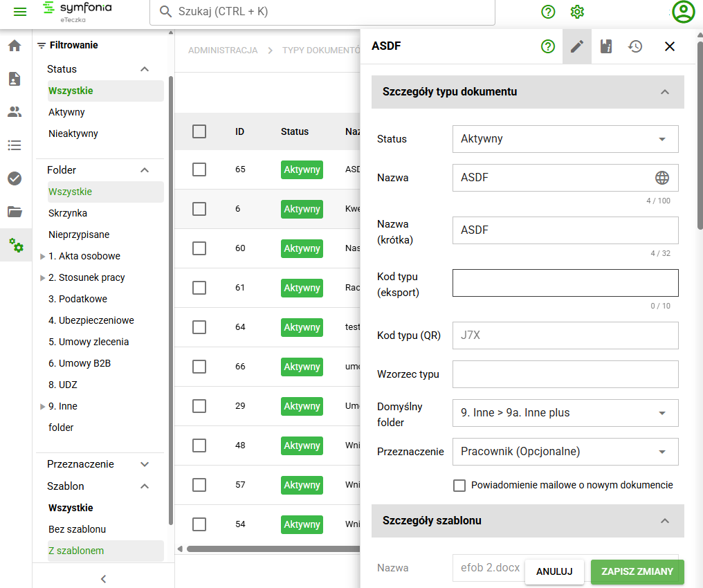Viewport: 703px width, 588px height.
Task: Open the list view sidebar icon
Action: click(15, 145)
